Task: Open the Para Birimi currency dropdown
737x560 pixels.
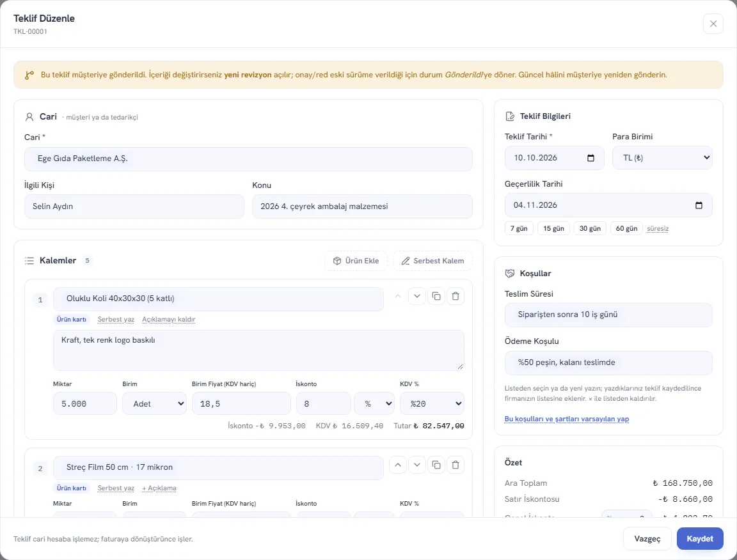Action: pos(662,158)
